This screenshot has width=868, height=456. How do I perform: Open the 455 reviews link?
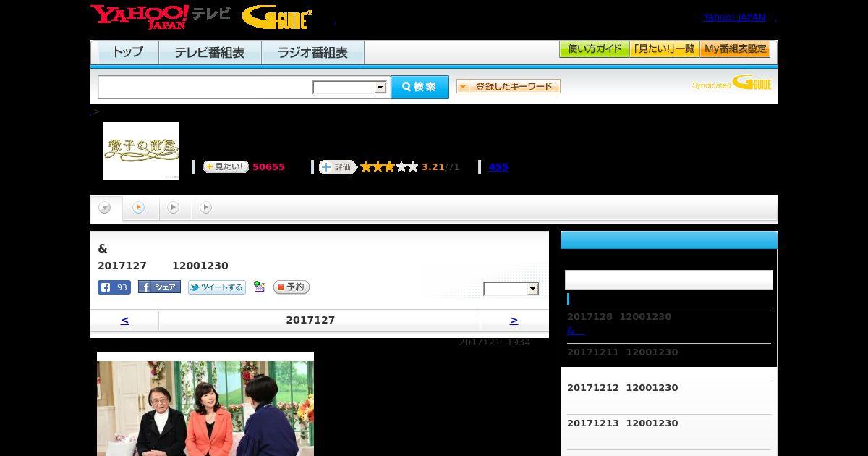pos(498,167)
